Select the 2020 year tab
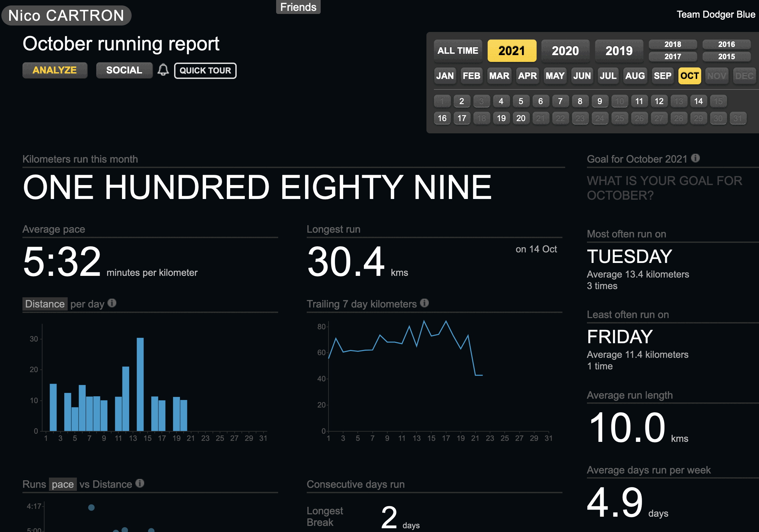 pos(565,51)
